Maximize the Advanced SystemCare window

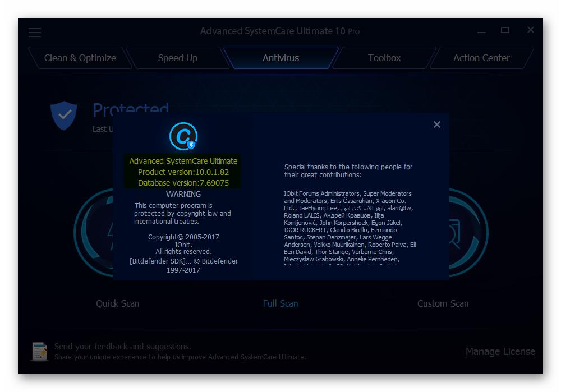pyautogui.click(x=505, y=30)
